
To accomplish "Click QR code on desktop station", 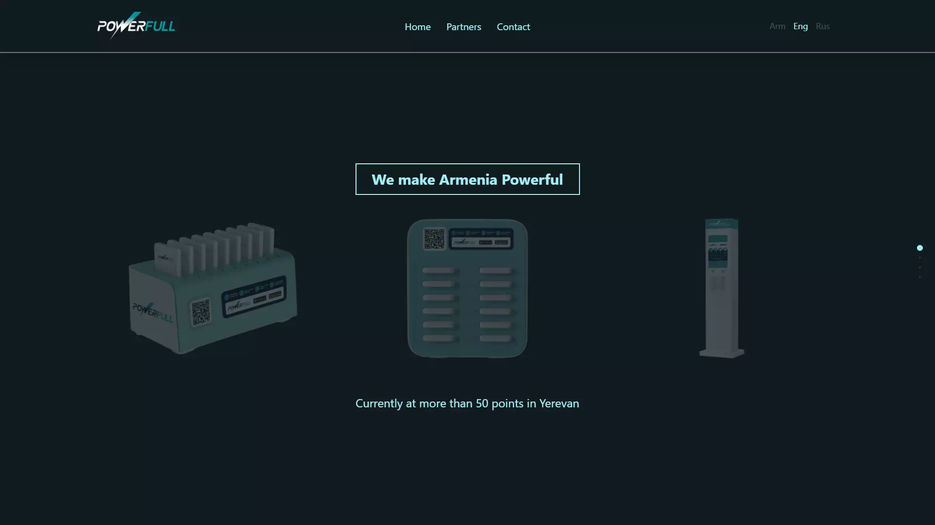I will [x=200, y=311].
